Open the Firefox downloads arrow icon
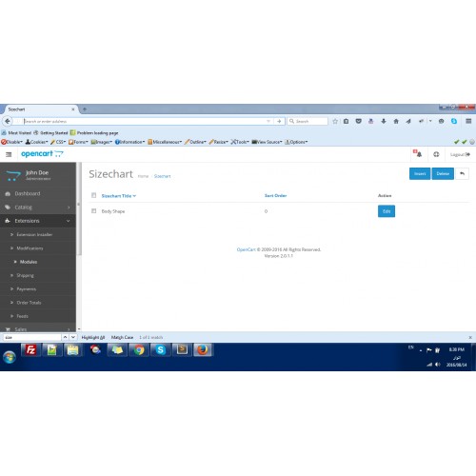 coord(384,121)
